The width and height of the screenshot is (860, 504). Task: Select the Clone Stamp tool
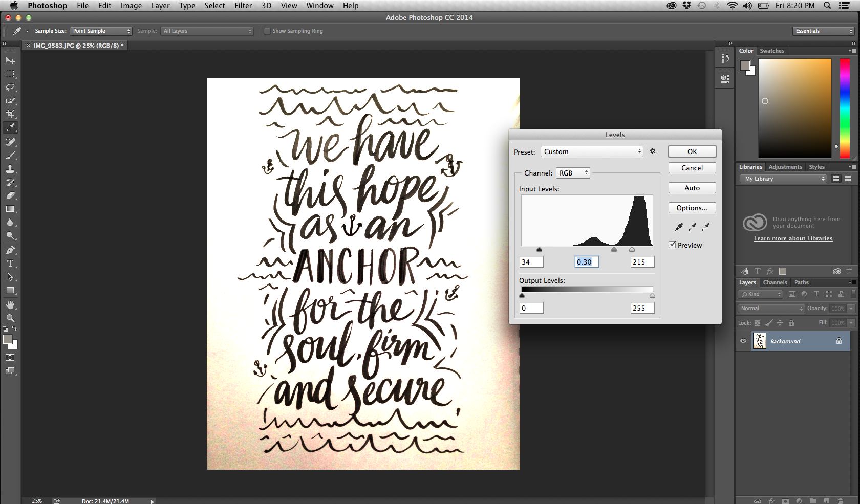pos(10,169)
